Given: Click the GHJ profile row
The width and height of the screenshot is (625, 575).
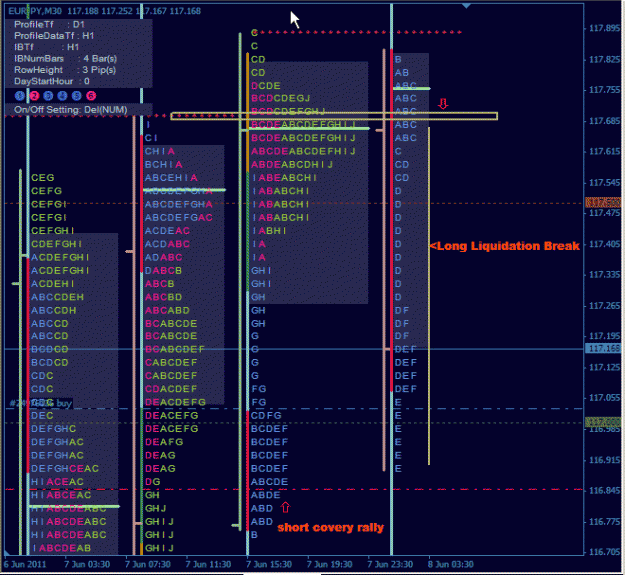Looking at the screenshot, I should tap(155, 508).
